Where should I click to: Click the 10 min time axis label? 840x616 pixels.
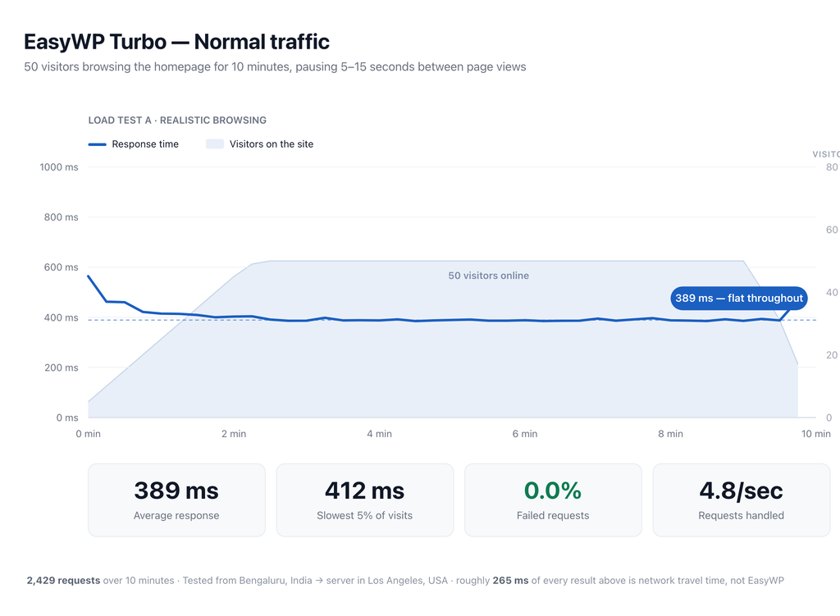[x=816, y=434]
